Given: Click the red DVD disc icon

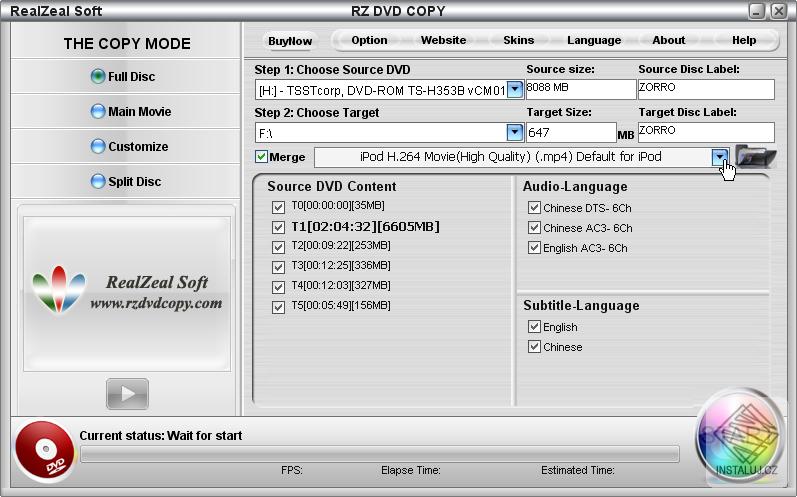Looking at the screenshot, I should (45, 451).
